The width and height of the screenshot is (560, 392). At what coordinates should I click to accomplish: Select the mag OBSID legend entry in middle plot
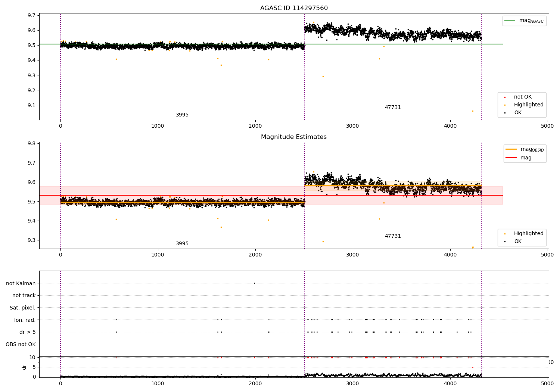[x=525, y=149]
